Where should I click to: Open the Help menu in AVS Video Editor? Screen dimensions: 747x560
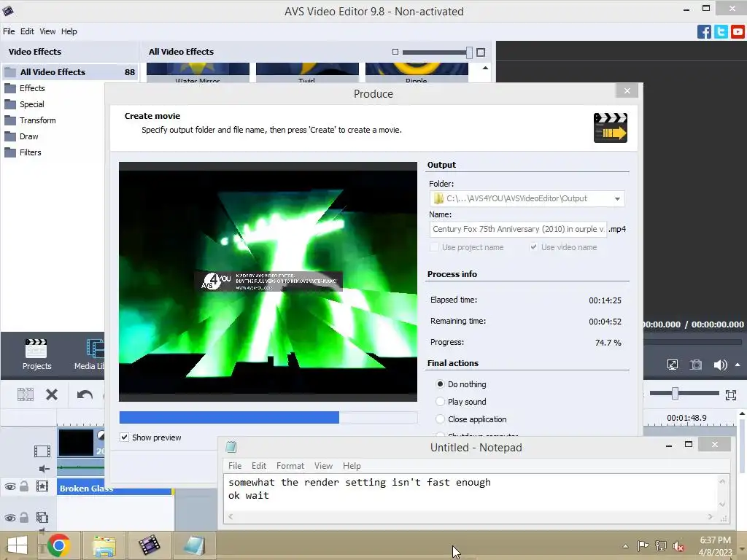(69, 31)
